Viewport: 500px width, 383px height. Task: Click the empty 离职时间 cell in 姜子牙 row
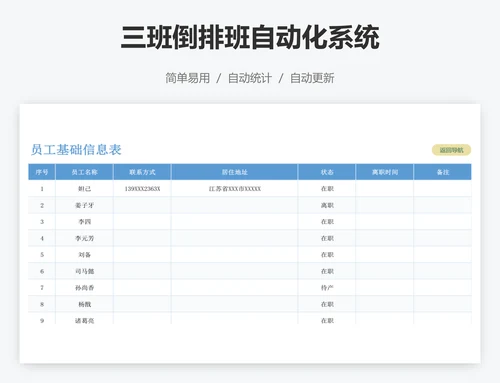click(385, 205)
